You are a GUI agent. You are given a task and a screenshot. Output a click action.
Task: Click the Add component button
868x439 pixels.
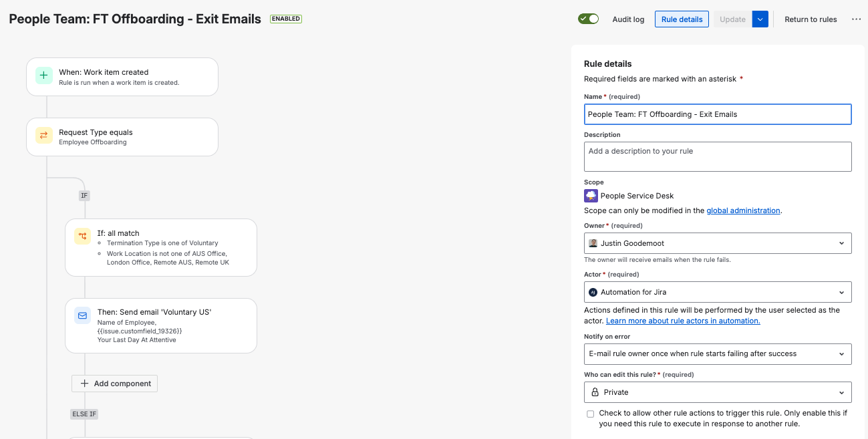(x=114, y=384)
